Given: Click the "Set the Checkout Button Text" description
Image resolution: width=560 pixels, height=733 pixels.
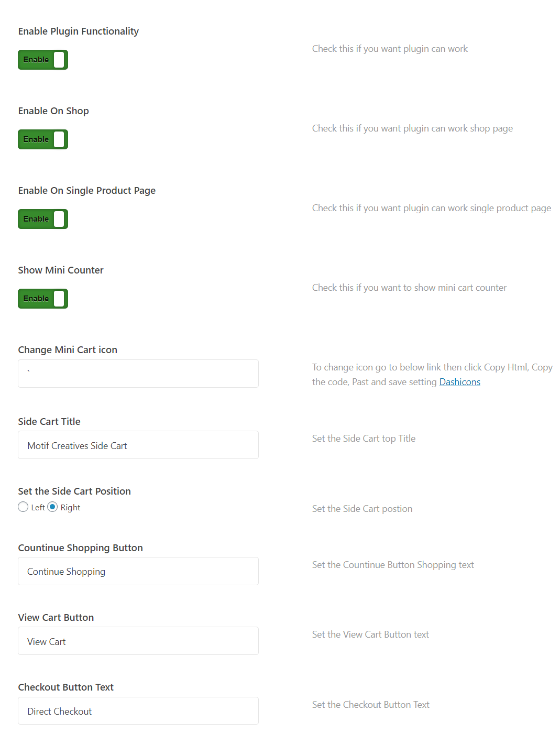Looking at the screenshot, I should point(370,705).
